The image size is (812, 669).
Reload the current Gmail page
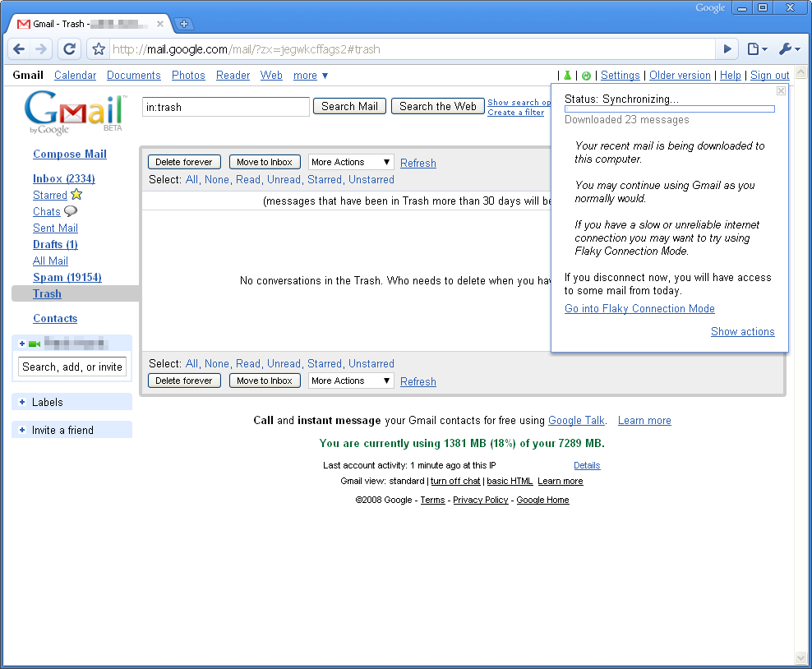(69, 49)
